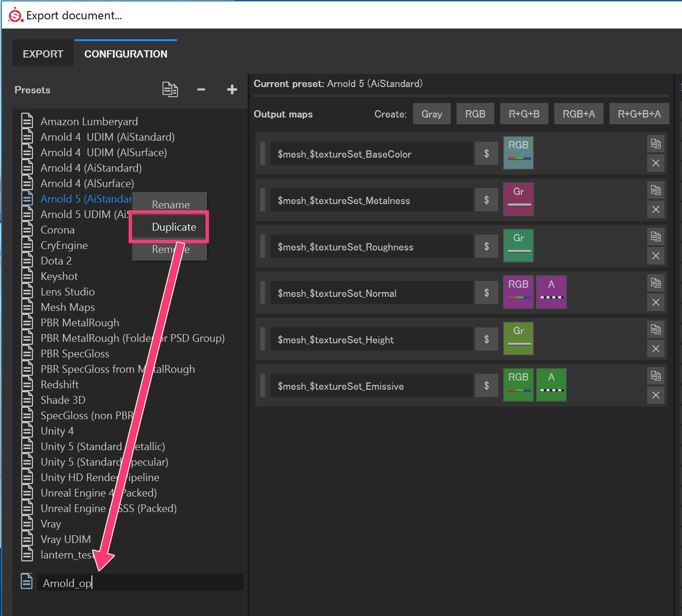The image size is (682, 616).
Task: Click the A alpha swatch of Emissive map
Action: point(551,385)
